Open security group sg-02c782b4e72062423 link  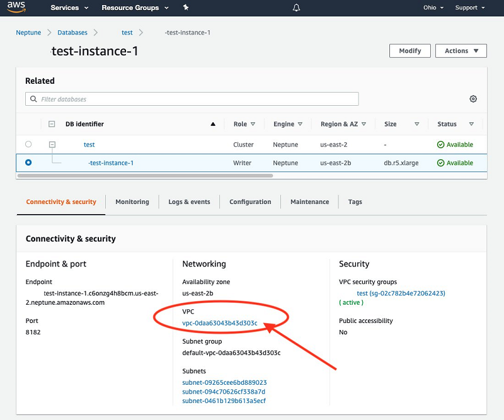coord(401,293)
